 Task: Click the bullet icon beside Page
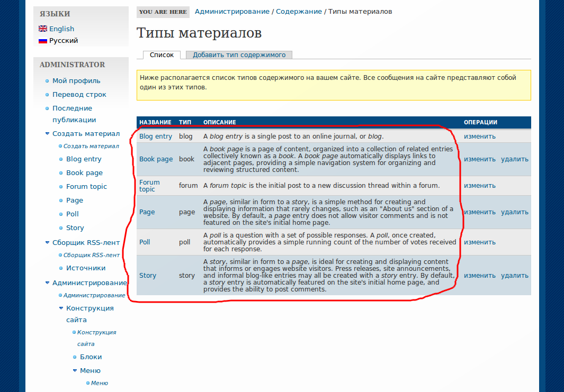60,200
